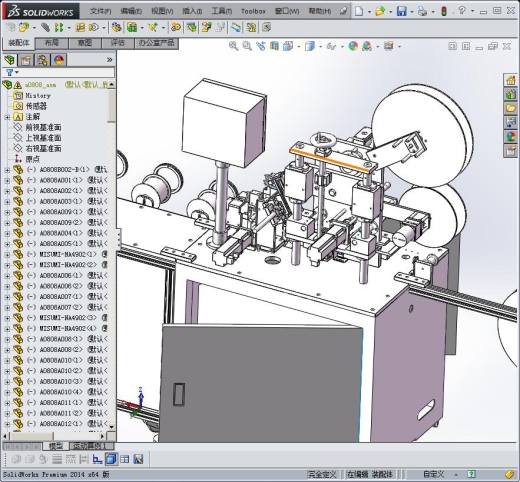
Task: Open the 文件(F) menu
Action: click(x=100, y=11)
